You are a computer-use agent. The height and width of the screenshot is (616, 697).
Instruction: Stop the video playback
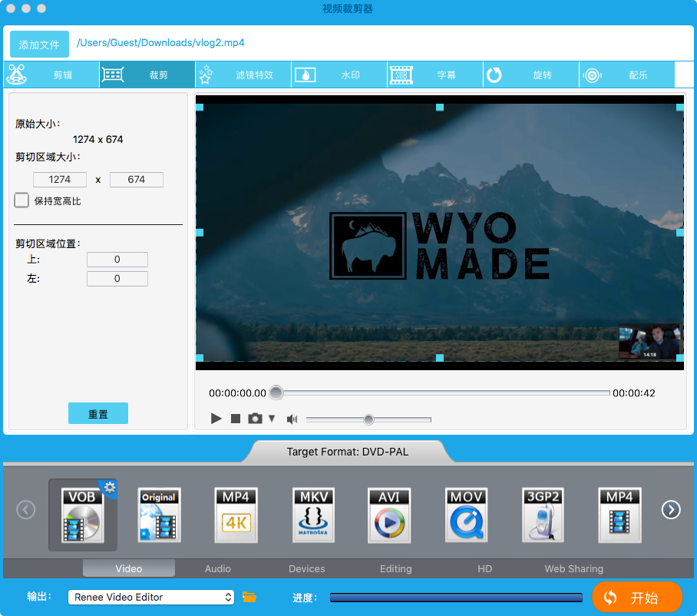point(236,419)
